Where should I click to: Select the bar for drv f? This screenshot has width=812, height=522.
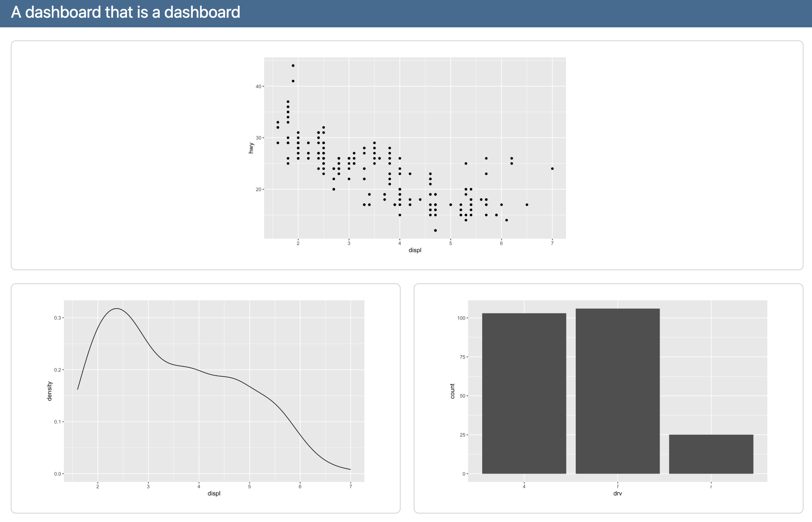618,391
